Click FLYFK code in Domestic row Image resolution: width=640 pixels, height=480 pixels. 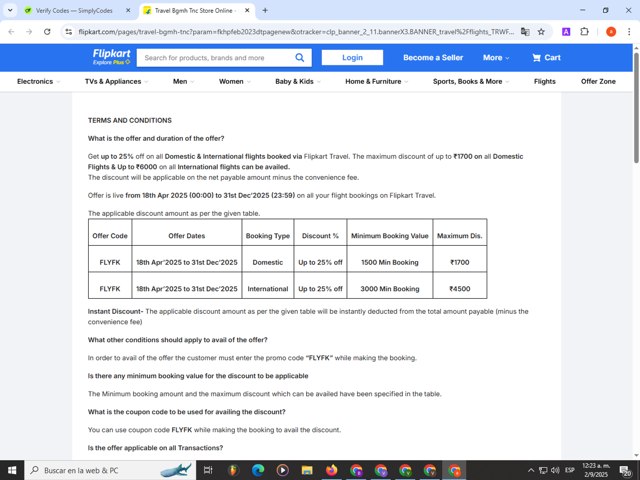(110, 262)
